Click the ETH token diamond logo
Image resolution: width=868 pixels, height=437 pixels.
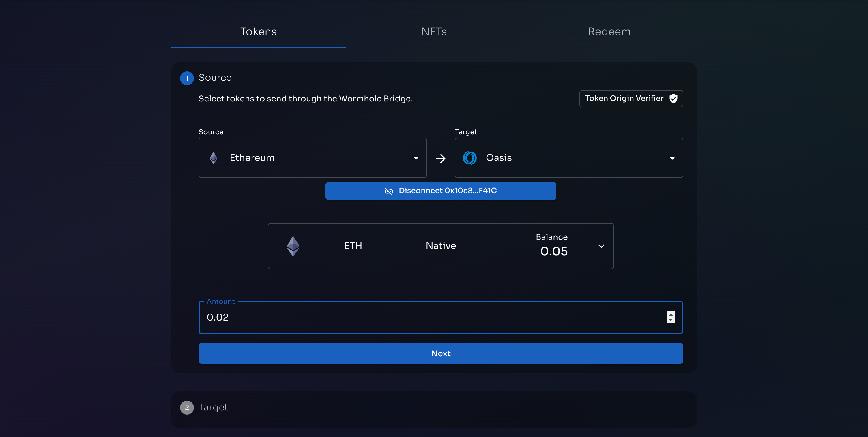(293, 246)
